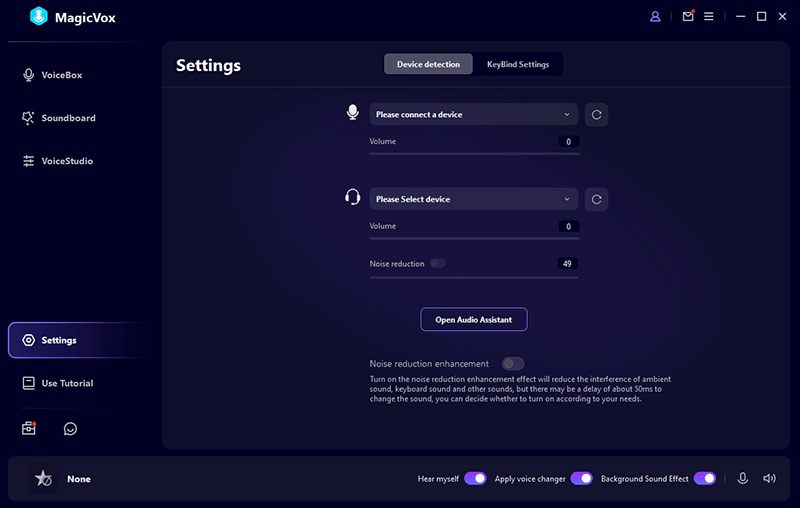
Task: Expand the 'Please connect a device' dropdown
Action: click(473, 114)
